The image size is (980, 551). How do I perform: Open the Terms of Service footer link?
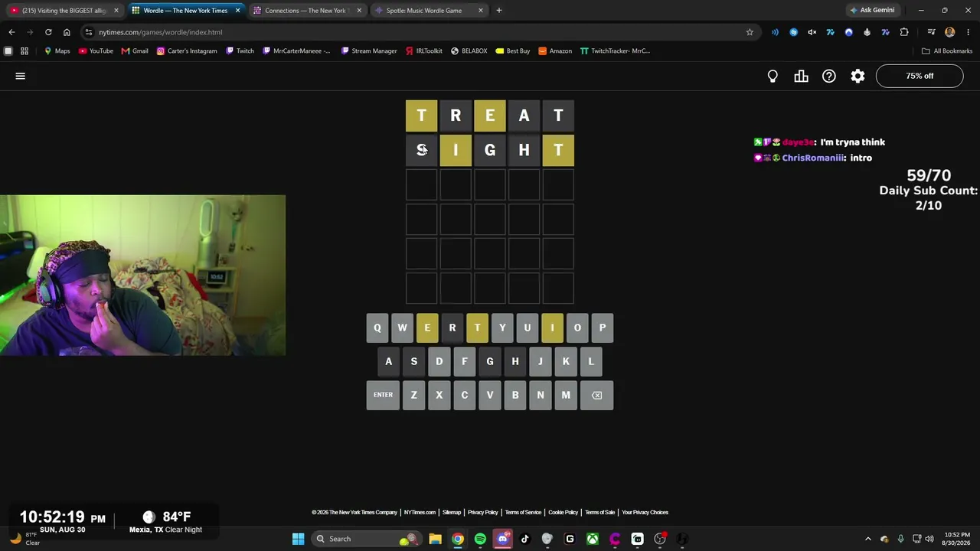click(523, 513)
